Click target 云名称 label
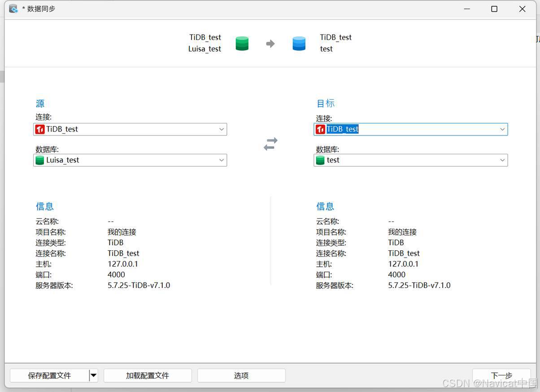Viewport: 540px width, 392px height. (x=327, y=221)
